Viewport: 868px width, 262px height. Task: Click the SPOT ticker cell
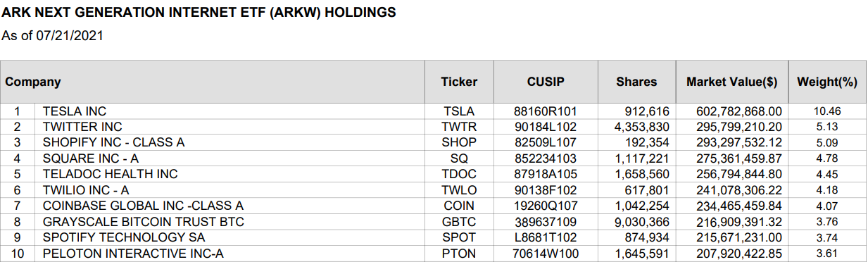click(x=459, y=237)
